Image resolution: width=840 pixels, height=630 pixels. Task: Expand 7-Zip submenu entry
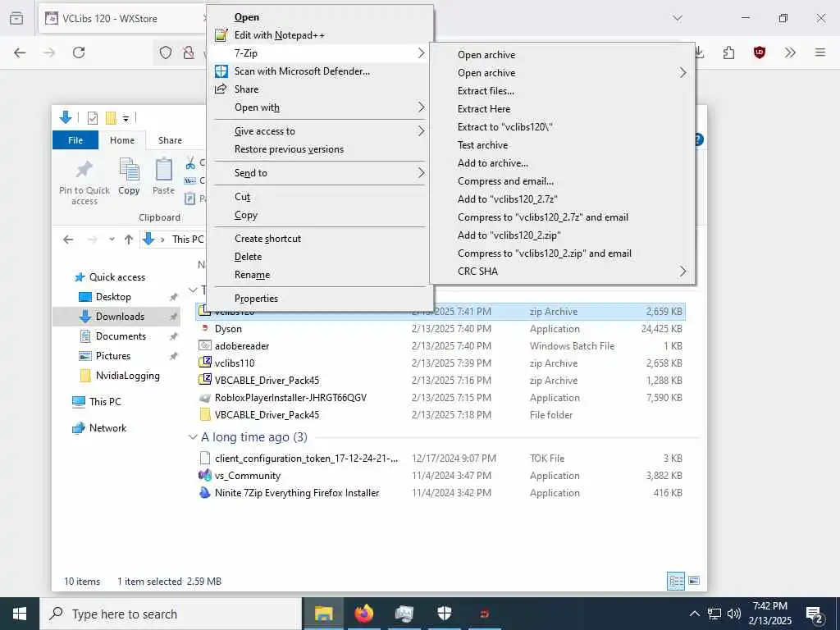pyautogui.click(x=320, y=53)
